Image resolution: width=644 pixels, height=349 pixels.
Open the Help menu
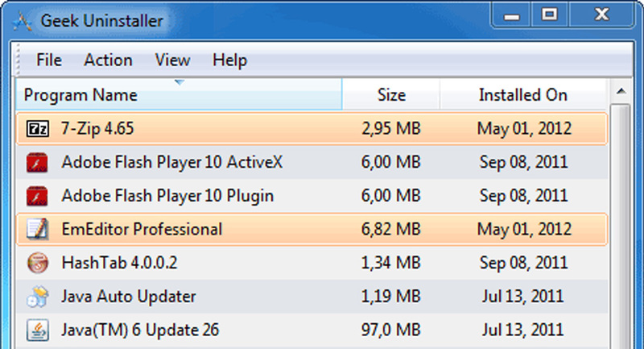(x=229, y=60)
